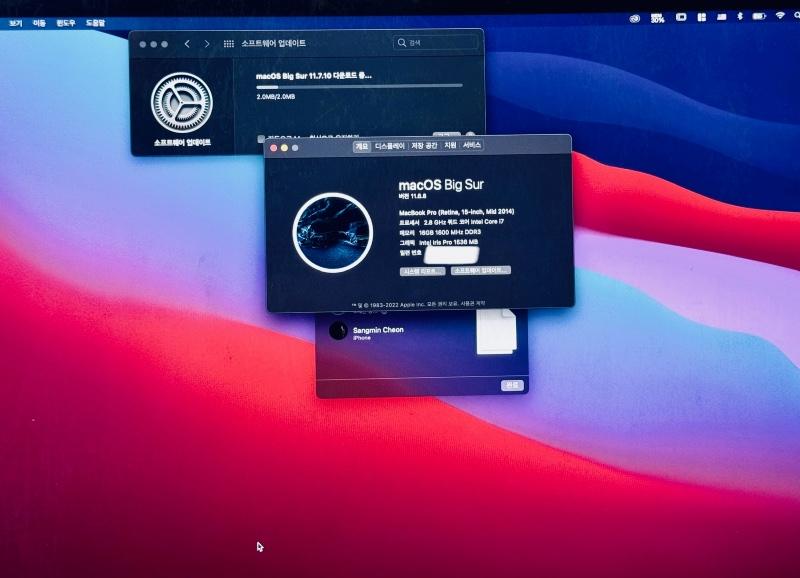Click the "macOS Big Sur" heading
Image resolution: width=800 pixels, height=578 pixels.
pyautogui.click(x=441, y=185)
